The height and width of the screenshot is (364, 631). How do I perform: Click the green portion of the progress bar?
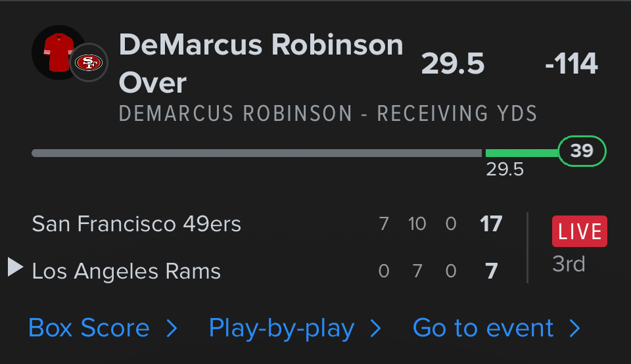(521, 153)
